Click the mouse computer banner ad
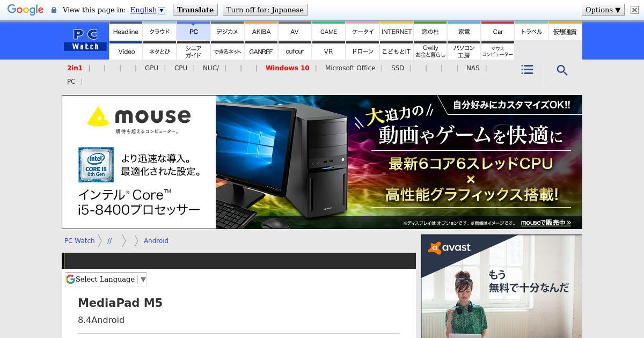Viewport: 644px width, 338px height. click(x=322, y=162)
